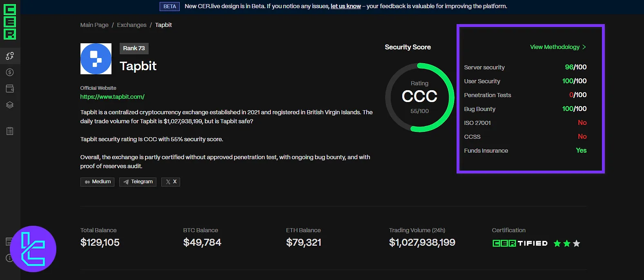Navigate to Exchanges breadcrumb
Viewport: 644px width, 280px height.
point(131,25)
